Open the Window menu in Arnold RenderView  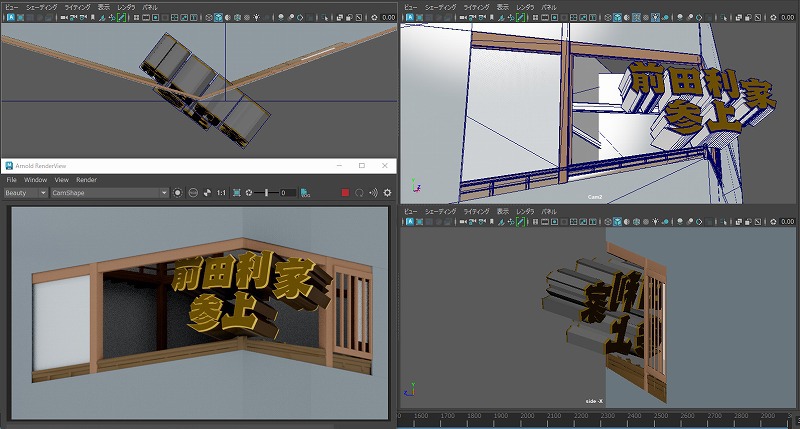[36, 179]
